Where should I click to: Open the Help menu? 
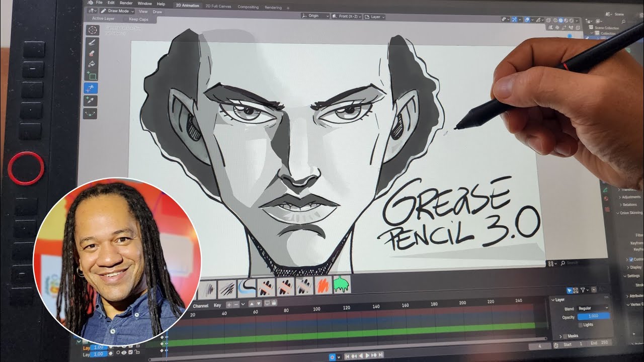[x=161, y=4]
